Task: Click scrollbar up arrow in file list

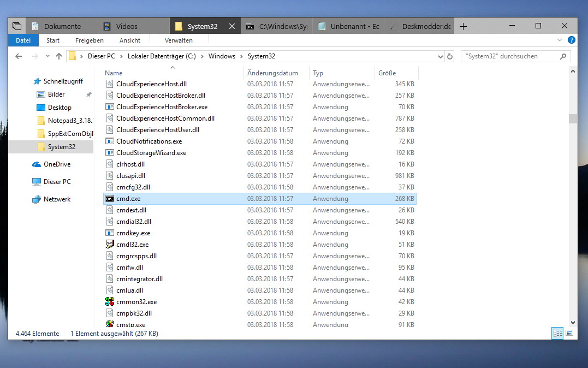Action: coord(573,72)
